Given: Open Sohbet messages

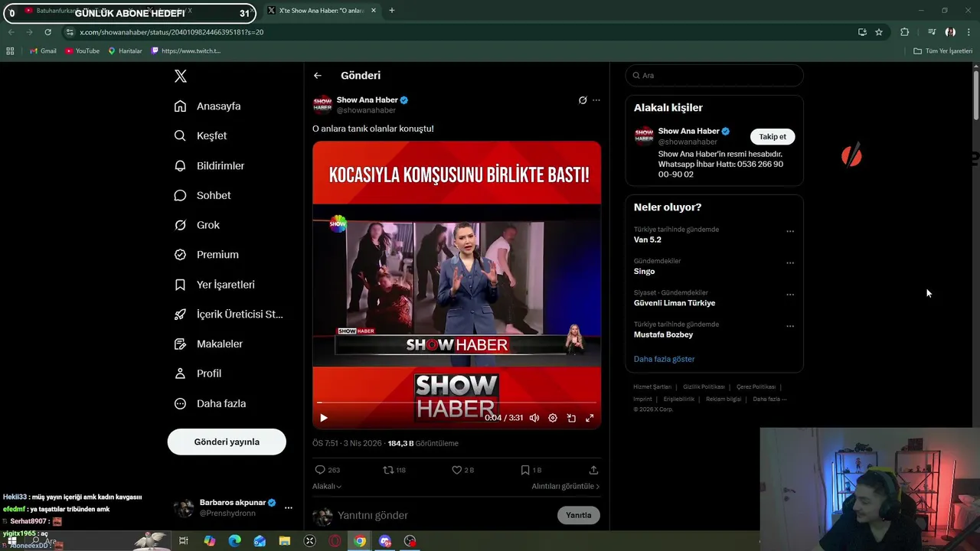Looking at the screenshot, I should pos(202,195).
